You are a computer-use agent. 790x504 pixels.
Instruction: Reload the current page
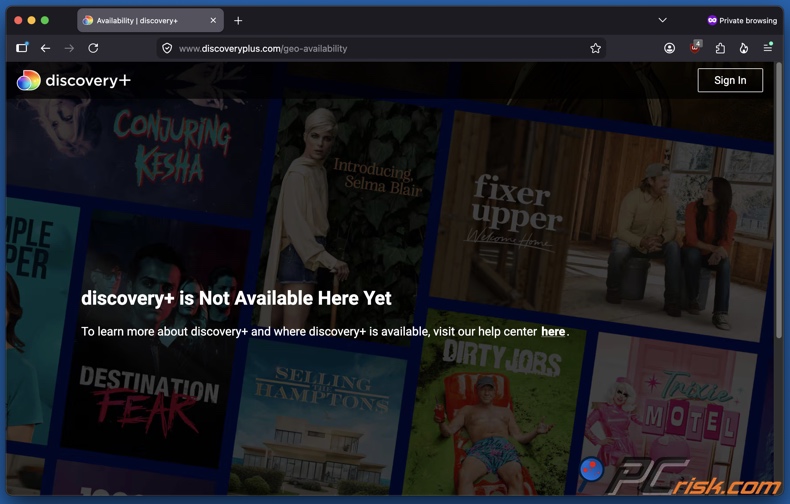[93, 48]
